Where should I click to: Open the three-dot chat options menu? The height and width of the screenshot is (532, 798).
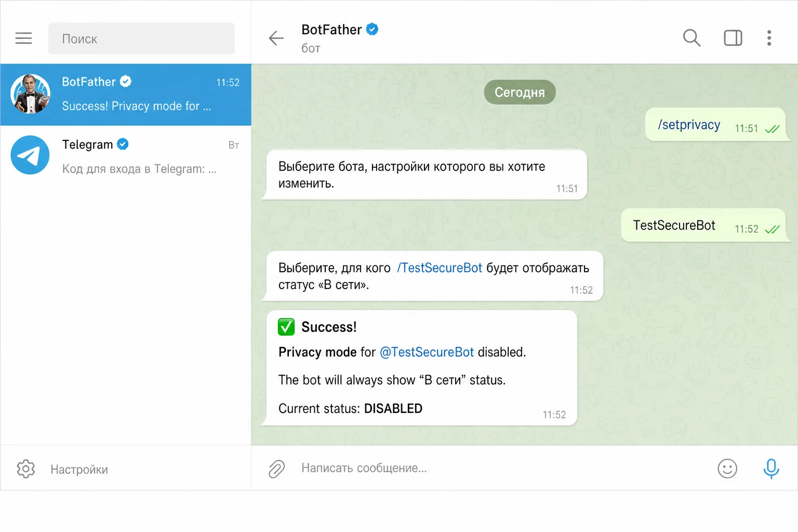(x=769, y=38)
